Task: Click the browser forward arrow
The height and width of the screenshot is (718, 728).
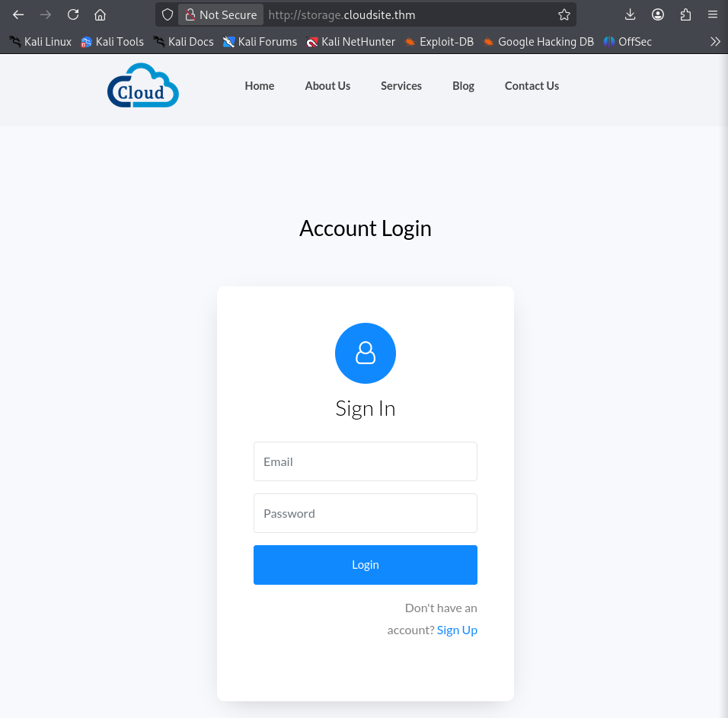Action: coord(46,15)
